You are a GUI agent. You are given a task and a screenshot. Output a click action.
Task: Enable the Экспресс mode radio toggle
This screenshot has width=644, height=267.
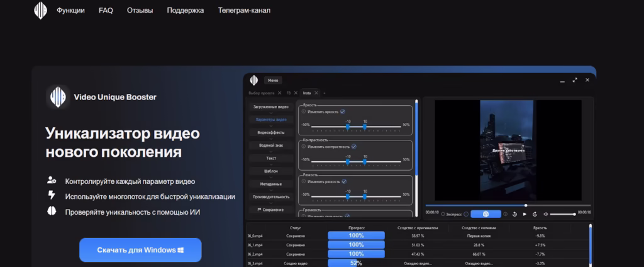[x=467, y=214]
